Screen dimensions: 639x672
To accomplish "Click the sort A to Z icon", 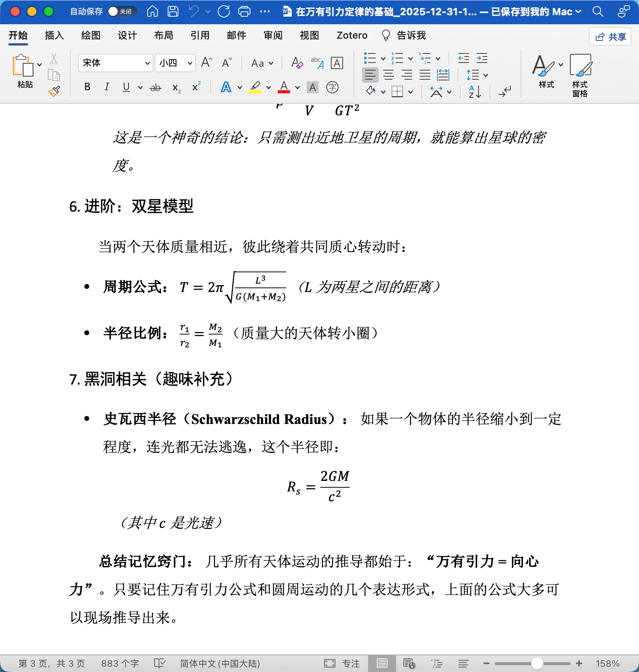I will tap(475, 91).
